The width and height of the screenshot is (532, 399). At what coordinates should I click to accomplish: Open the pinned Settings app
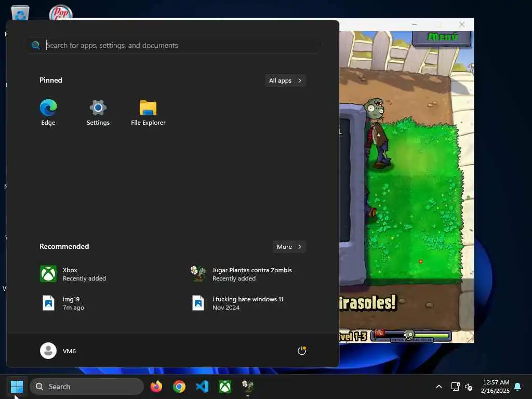tap(98, 113)
